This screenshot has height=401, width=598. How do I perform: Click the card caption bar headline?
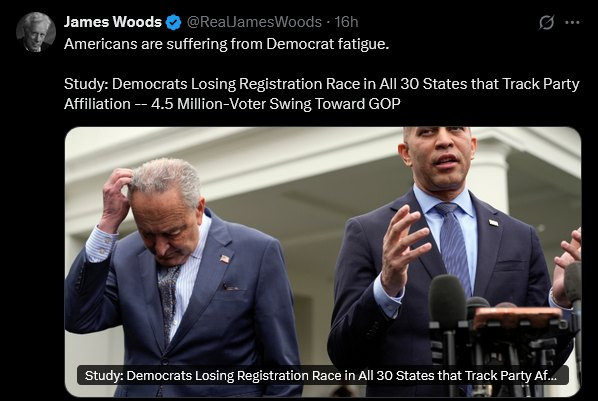pos(323,375)
